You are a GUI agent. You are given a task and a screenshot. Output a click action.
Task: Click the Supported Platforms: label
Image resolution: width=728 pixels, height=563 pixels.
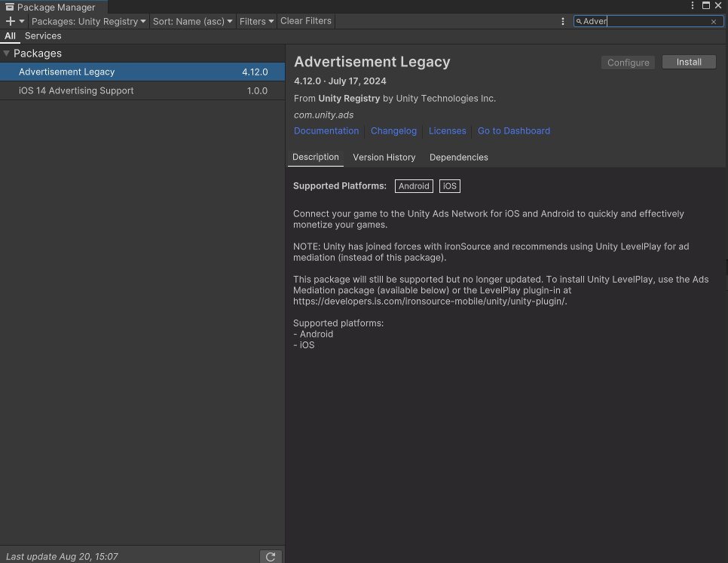click(340, 185)
